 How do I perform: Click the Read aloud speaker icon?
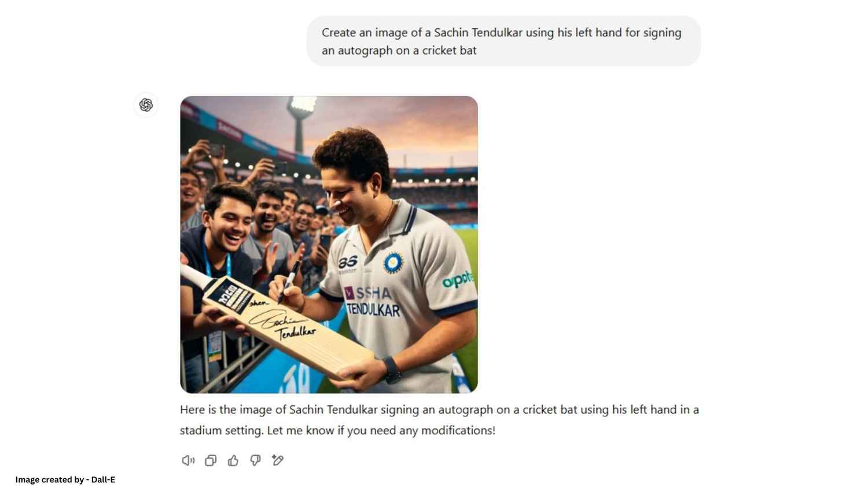(x=188, y=460)
